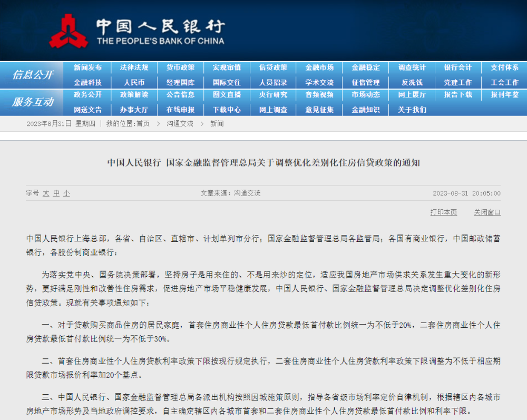527x420 pixels.
Task: Set font size to medium (中)
Action: click(56, 193)
